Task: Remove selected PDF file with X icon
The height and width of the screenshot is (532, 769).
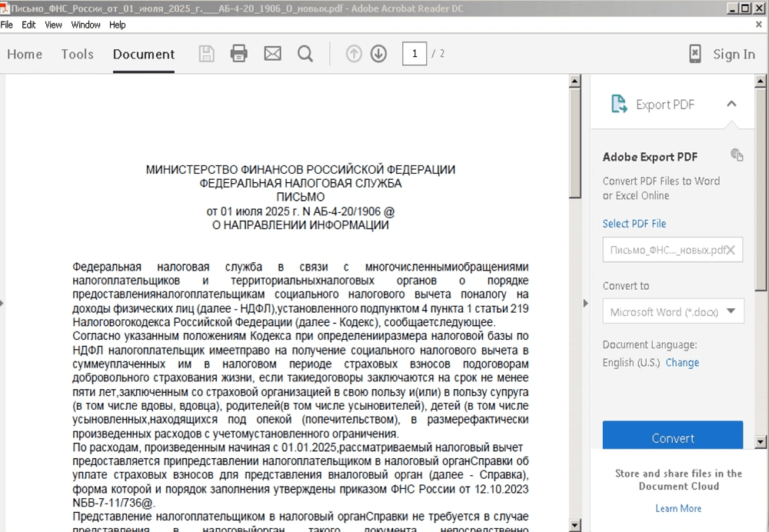Action: point(731,250)
